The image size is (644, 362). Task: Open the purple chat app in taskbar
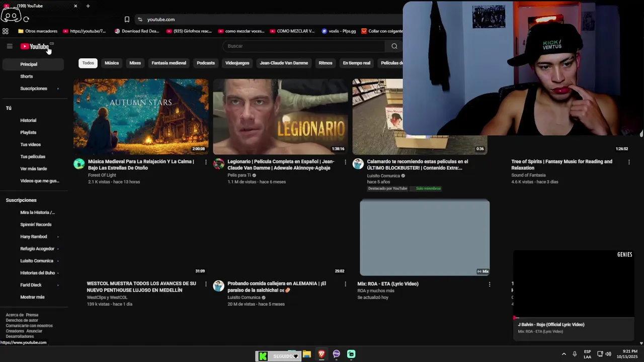337,354
